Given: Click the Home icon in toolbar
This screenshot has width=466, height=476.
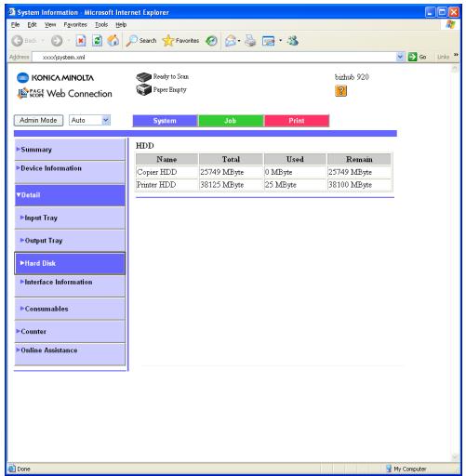Looking at the screenshot, I should pyautogui.click(x=113, y=41).
